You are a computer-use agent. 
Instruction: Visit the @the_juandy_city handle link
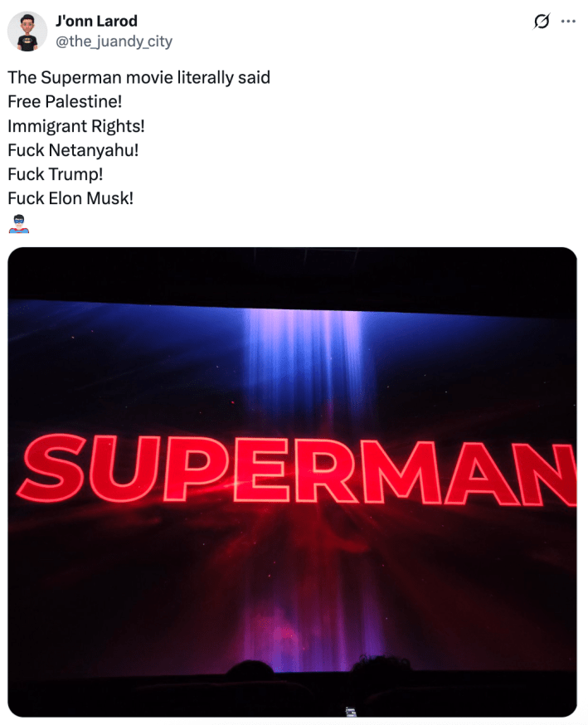[x=114, y=41]
